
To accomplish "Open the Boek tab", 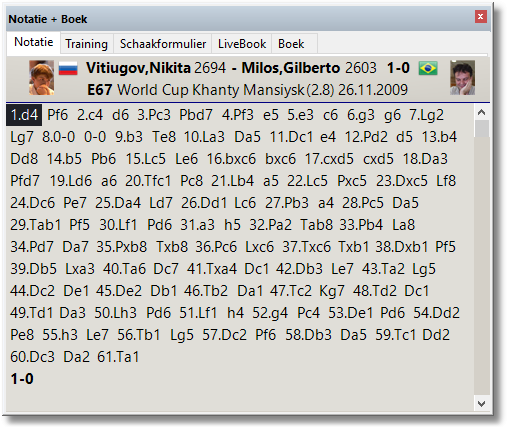I will click(291, 44).
